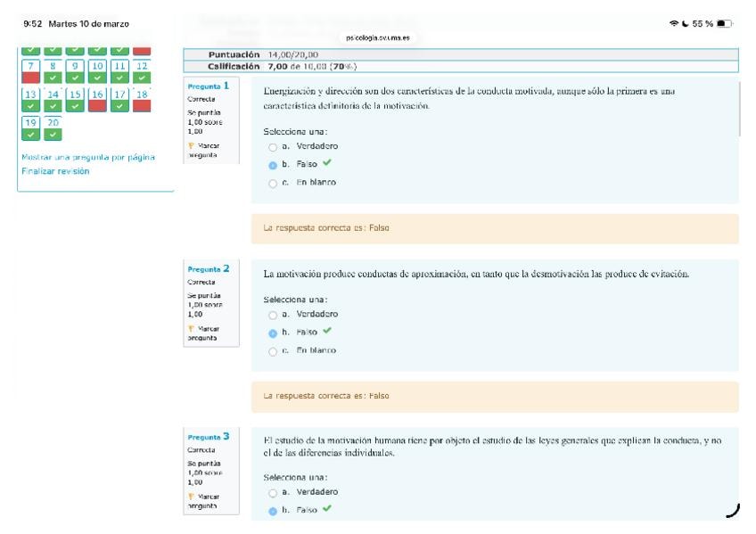Tap the 9:52 clock in status bar
Viewport: 756px width, 534px height.
tap(32, 23)
